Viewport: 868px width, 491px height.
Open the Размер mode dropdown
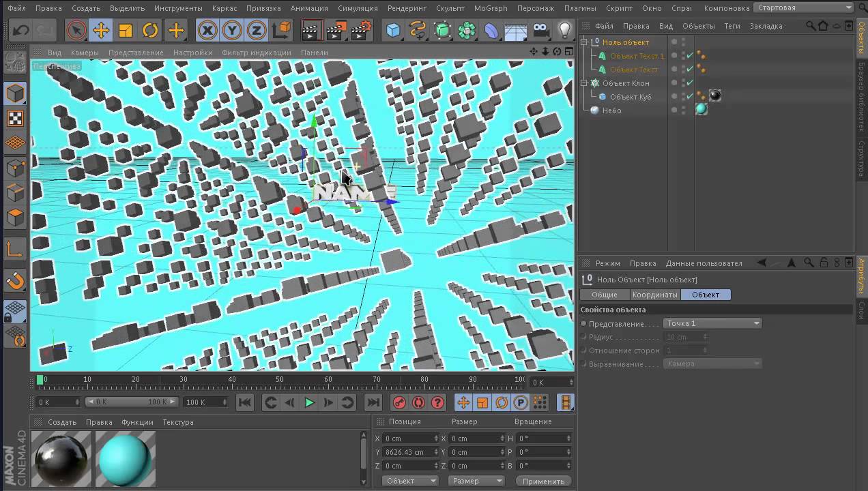point(476,481)
